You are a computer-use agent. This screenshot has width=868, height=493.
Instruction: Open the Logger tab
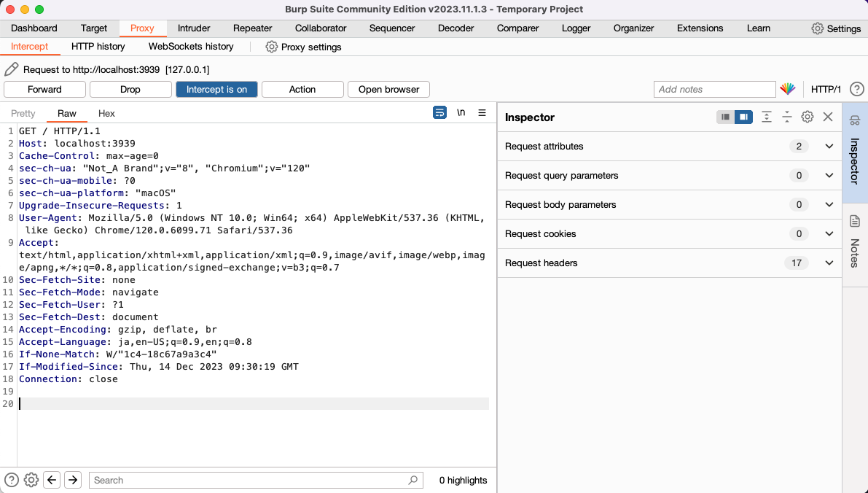576,28
